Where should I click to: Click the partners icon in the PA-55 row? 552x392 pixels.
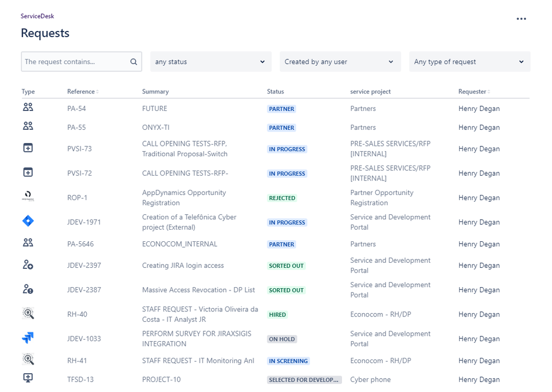pos(28,126)
